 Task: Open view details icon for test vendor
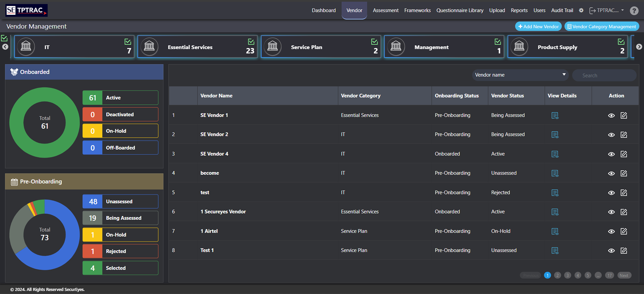555,193
